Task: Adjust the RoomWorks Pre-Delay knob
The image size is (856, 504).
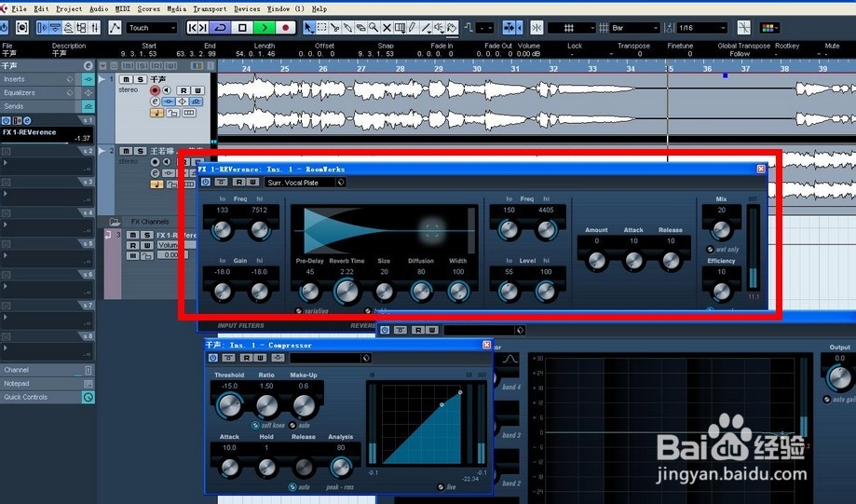Action: point(309,292)
